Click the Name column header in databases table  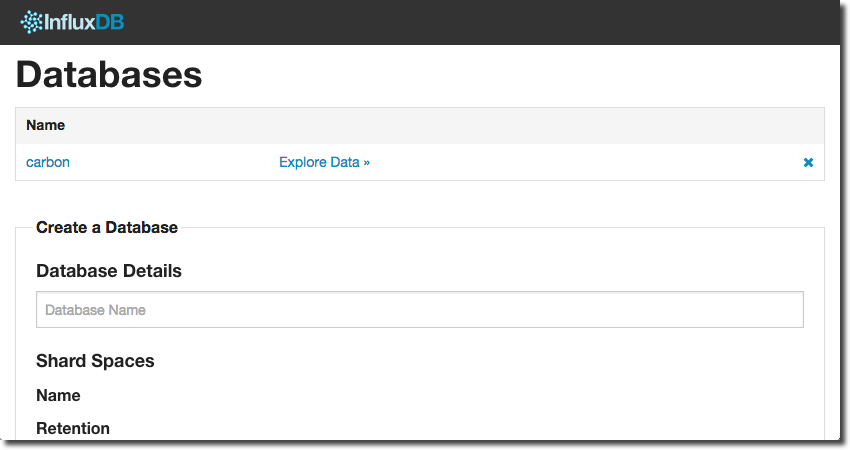pos(45,125)
